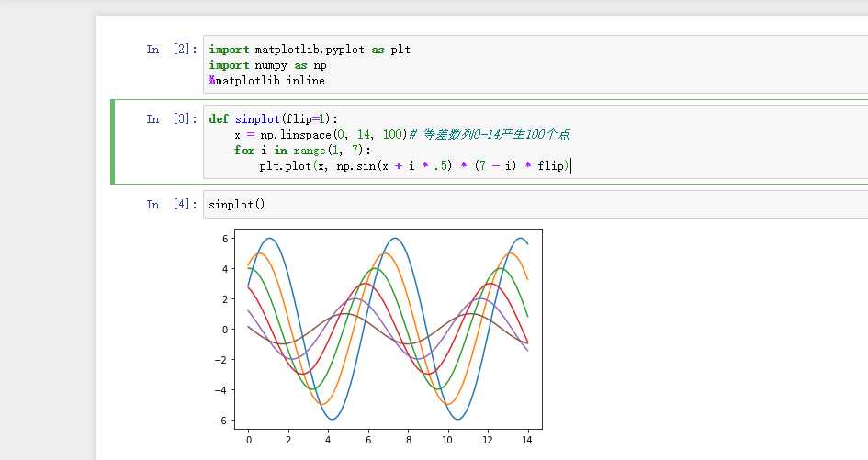Screen dimensions: 868x460
Task: Click x-axis tick label 14 on plot
Action: (x=526, y=440)
